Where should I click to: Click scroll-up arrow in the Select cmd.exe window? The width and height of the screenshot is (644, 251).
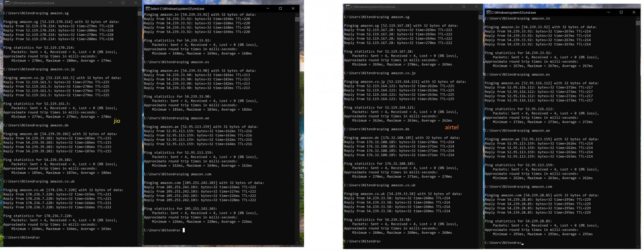(x=297, y=14)
